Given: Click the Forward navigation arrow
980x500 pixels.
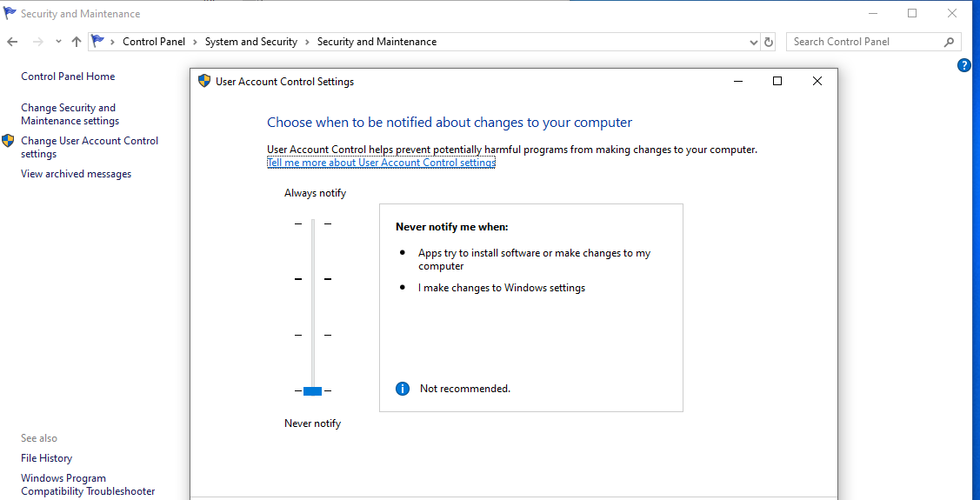Looking at the screenshot, I should [x=37, y=42].
